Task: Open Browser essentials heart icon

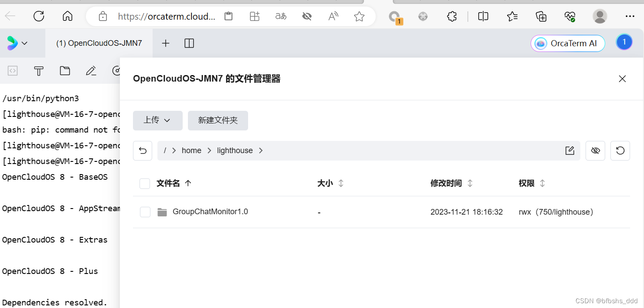Action: tap(570, 17)
